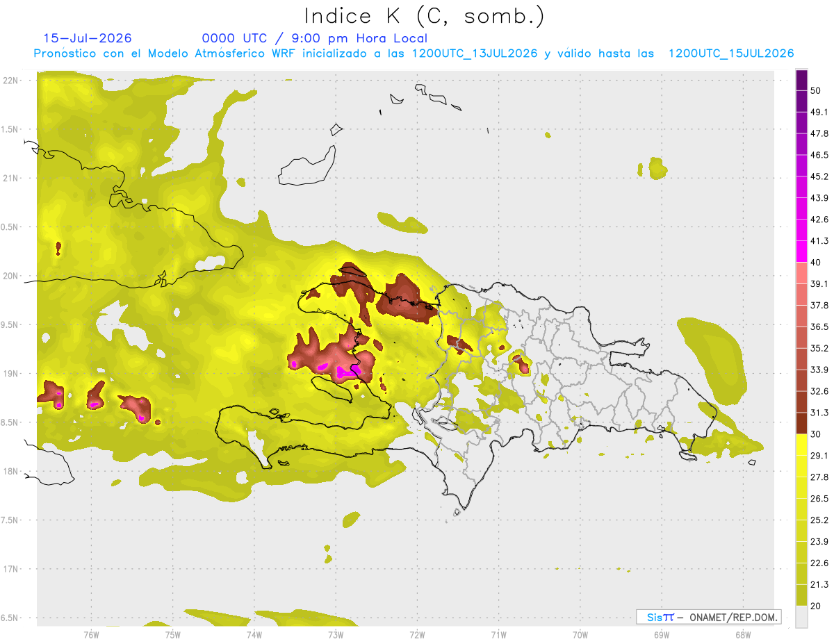Click the "72W" longitude axis label

pos(417,634)
